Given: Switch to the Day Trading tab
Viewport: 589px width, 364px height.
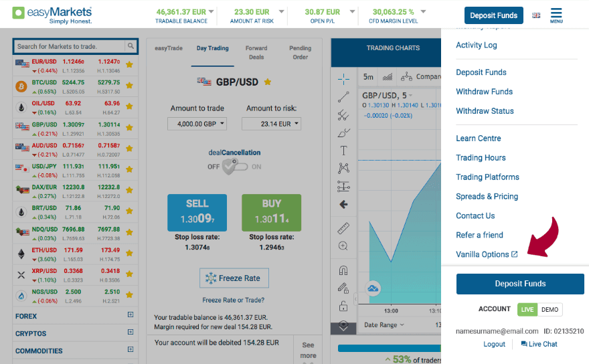Looking at the screenshot, I should pyautogui.click(x=213, y=48).
